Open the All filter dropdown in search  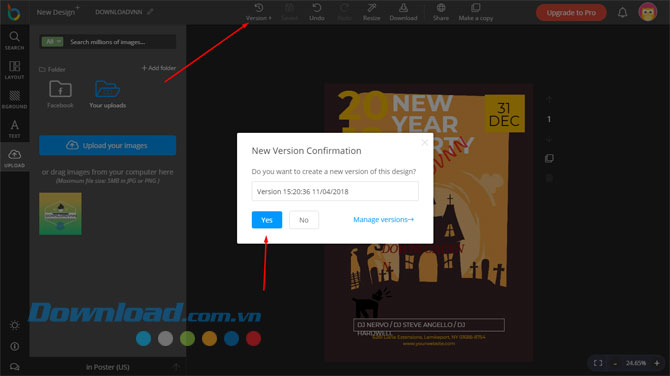(x=53, y=41)
